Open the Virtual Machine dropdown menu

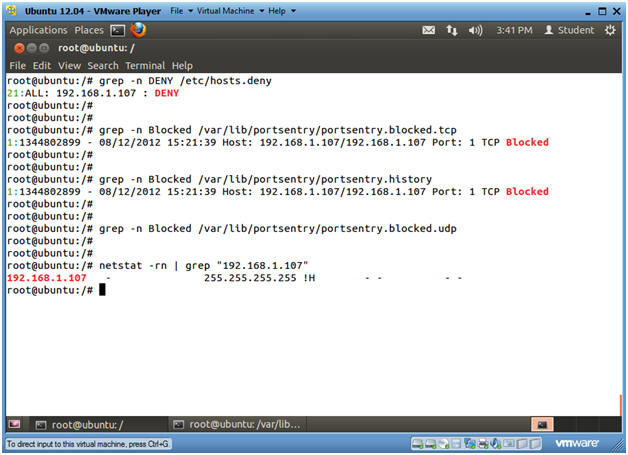(230, 11)
